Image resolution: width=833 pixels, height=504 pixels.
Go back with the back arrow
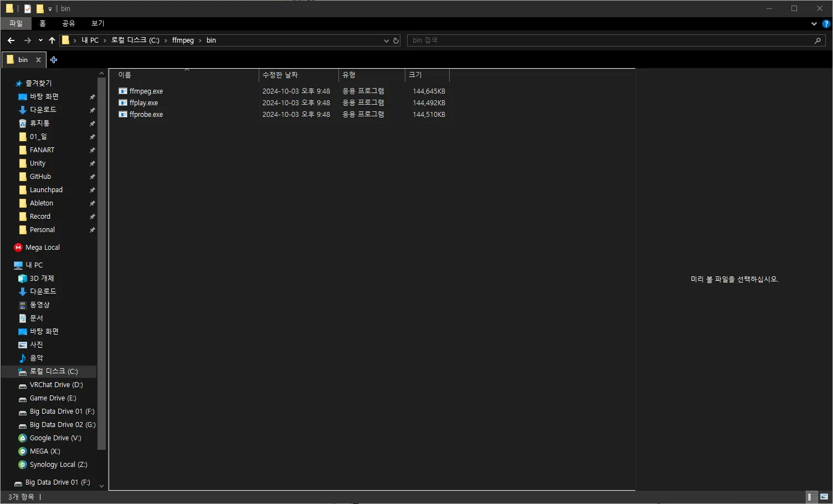tap(11, 40)
